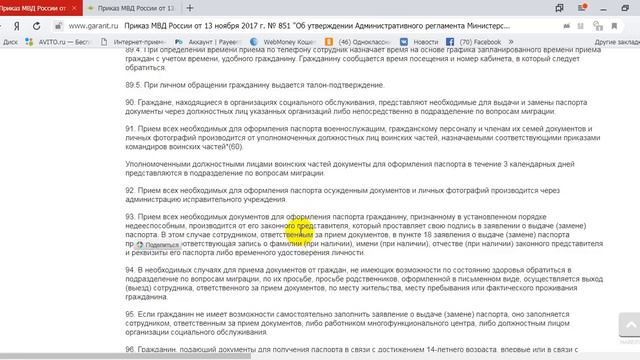Click the Payeer bookmark favicon
The height and width of the screenshot is (360, 640).
click(178, 42)
